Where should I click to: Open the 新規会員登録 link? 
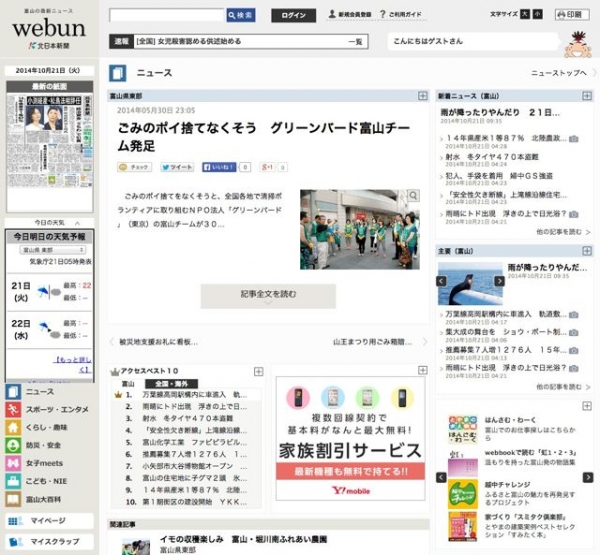coord(350,15)
